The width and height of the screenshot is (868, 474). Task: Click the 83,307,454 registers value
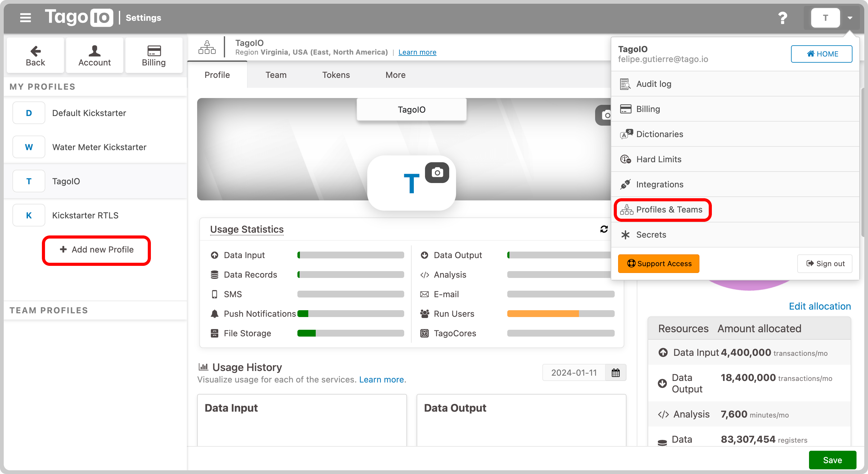tap(764, 439)
